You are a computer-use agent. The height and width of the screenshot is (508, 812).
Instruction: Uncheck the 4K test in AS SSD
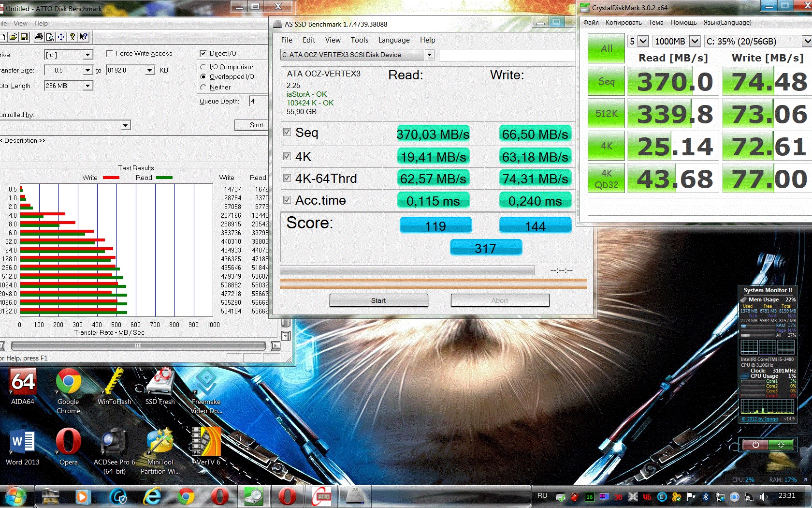287,156
